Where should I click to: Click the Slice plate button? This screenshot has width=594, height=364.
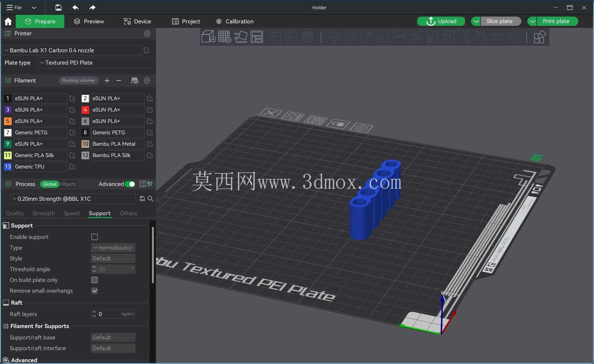click(500, 21)
